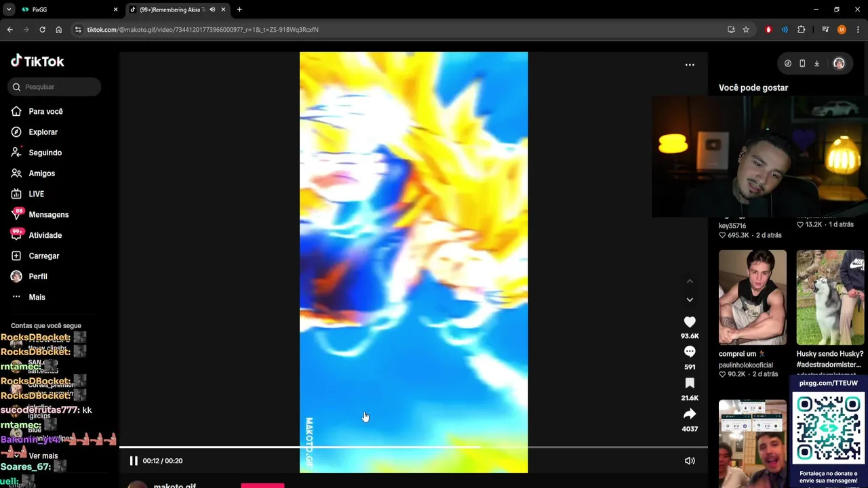The image size is (868, 488).
Task: Open TikTok coins icon in top pill
Action: [788, 64]
